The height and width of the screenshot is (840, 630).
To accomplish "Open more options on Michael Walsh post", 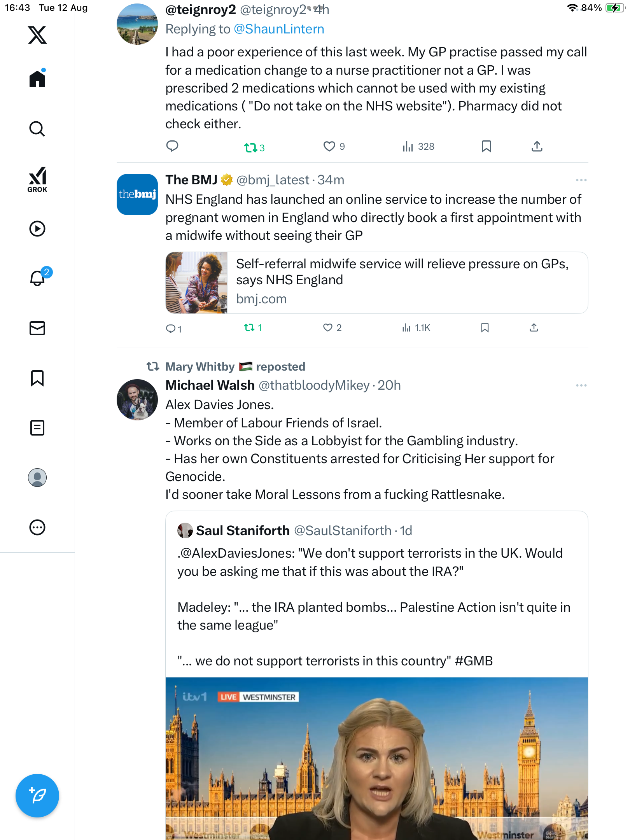I will click(x=581, y=385).
